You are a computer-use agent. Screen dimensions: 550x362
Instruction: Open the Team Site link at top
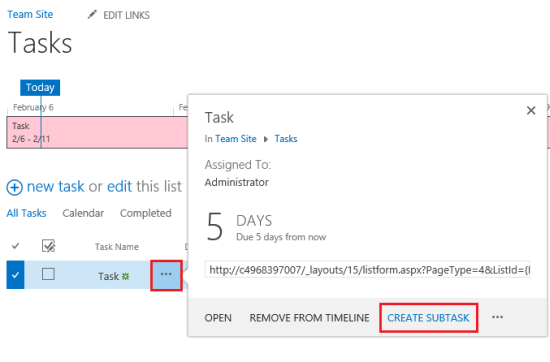click(30, 14)
